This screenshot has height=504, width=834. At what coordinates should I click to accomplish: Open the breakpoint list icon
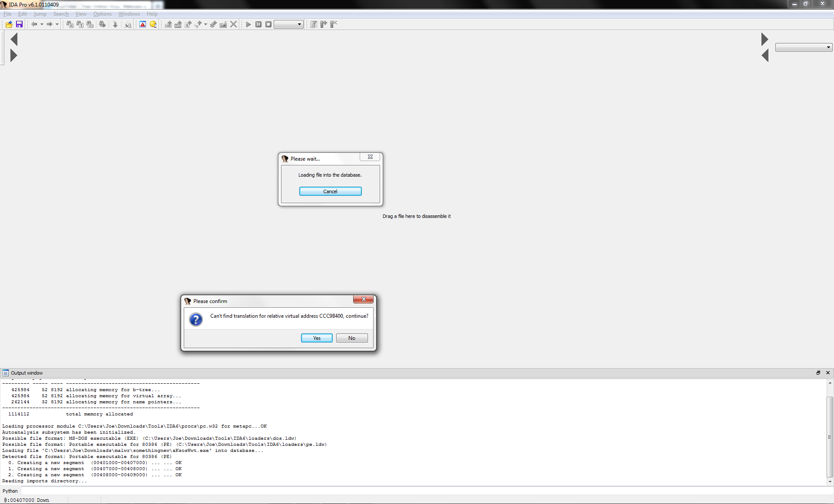[x=313, y=24]
